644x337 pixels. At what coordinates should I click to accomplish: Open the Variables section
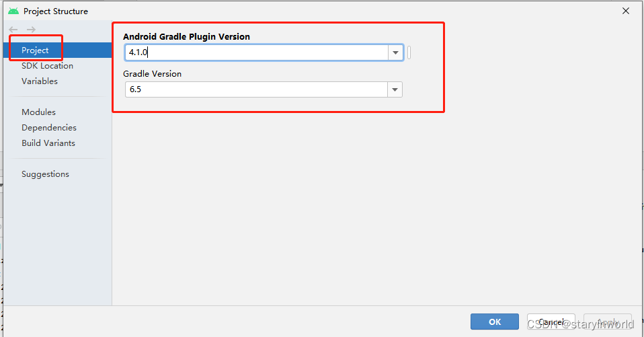(40, 81)
